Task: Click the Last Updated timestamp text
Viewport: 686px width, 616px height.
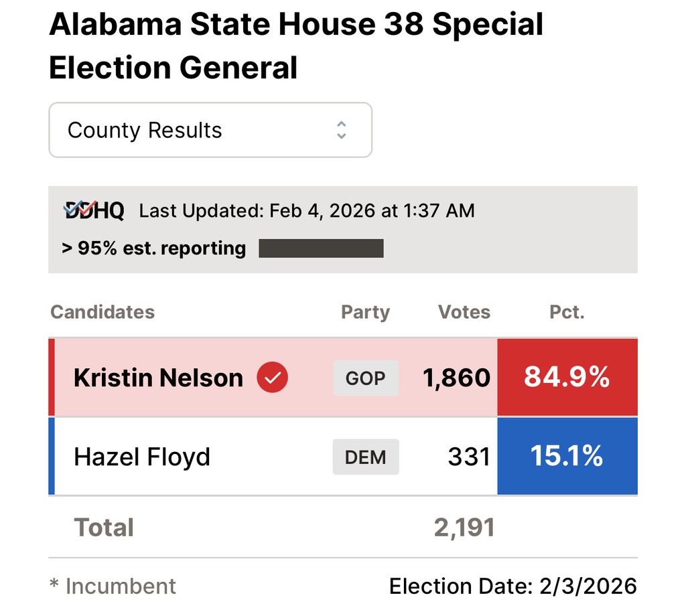Action: pos(307,211)
